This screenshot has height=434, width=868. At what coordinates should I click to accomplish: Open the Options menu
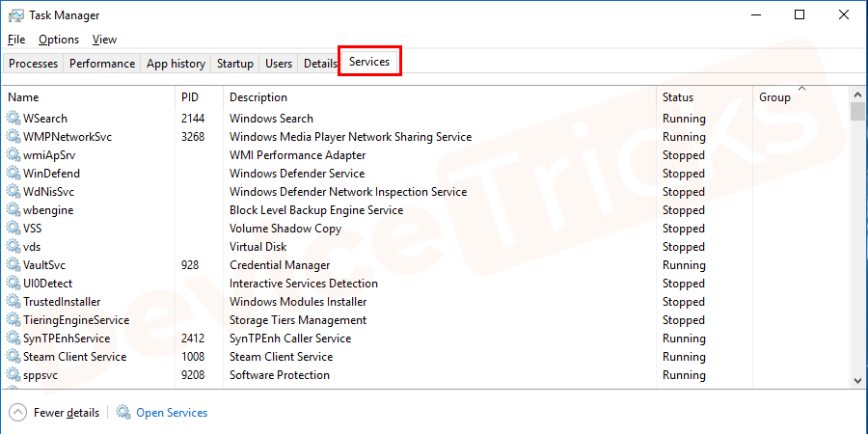[59, 40]
